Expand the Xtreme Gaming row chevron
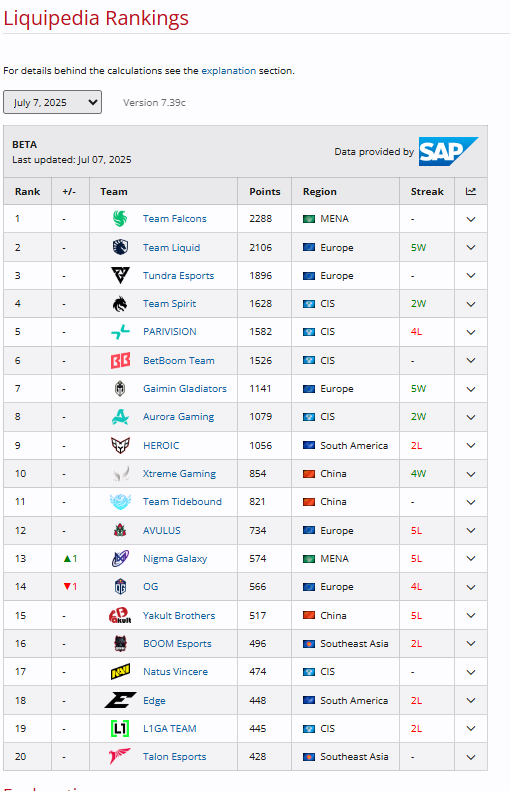Viewport: 510px width, 791px height. 471,474
